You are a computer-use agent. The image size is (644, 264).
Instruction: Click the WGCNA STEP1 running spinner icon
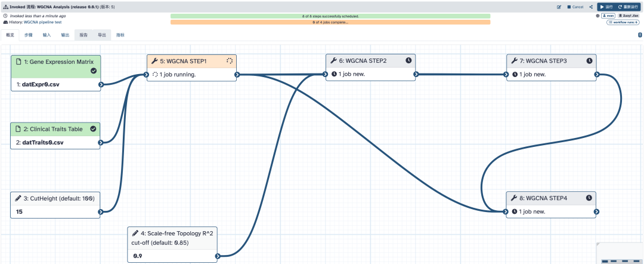point(230,62)
